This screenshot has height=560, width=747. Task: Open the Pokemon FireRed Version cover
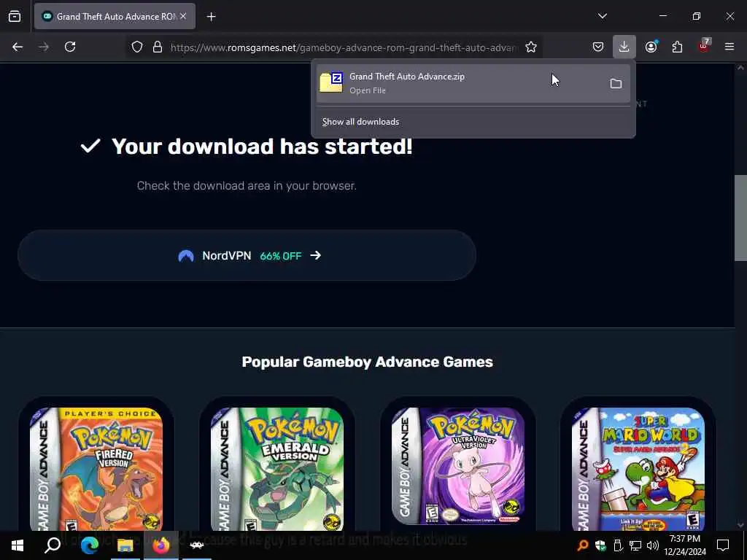click(96, 469)
